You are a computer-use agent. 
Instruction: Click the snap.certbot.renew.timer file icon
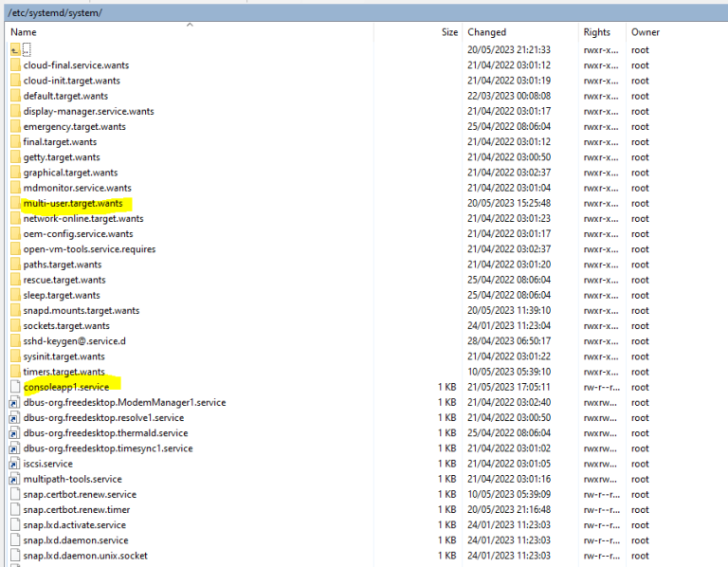click(15, 509)
